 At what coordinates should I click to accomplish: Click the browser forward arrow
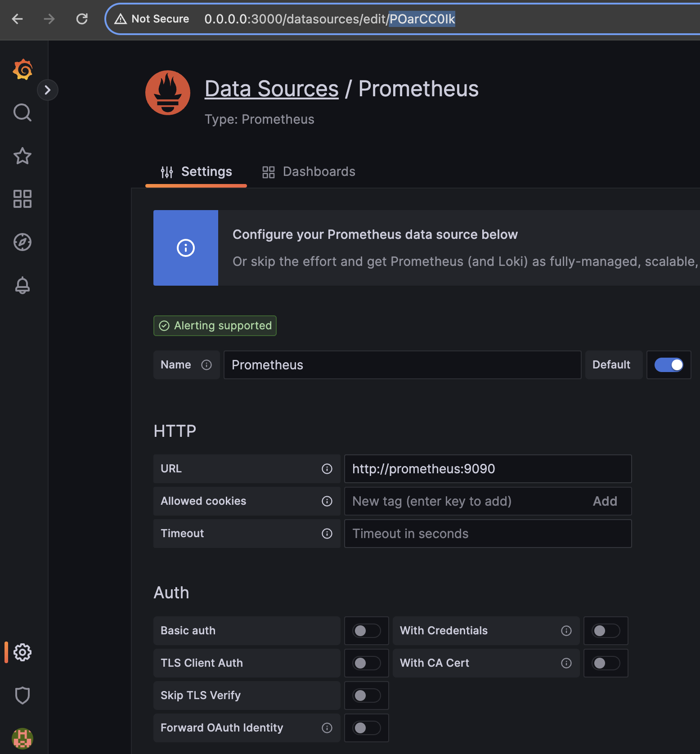[49, 19]
